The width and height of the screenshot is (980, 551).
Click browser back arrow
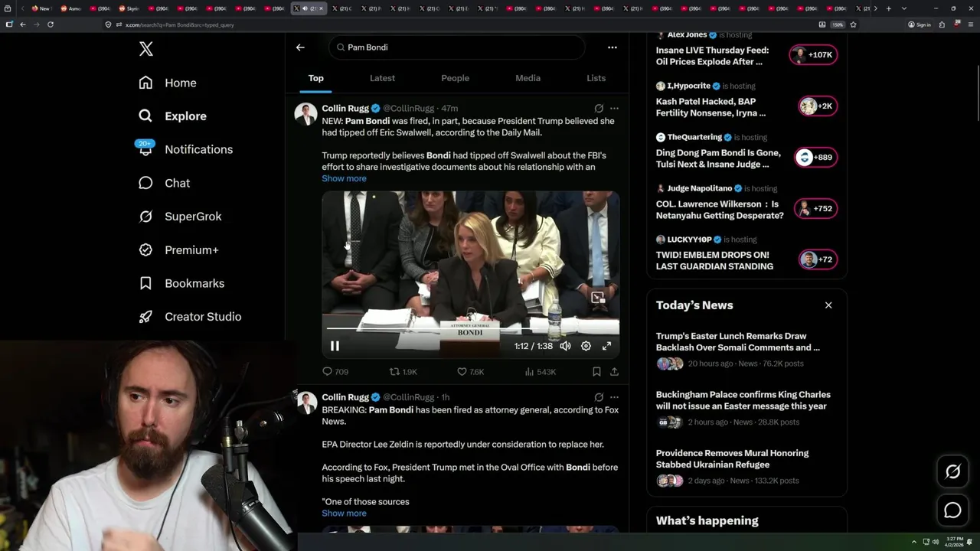click(x=22, y=24)
